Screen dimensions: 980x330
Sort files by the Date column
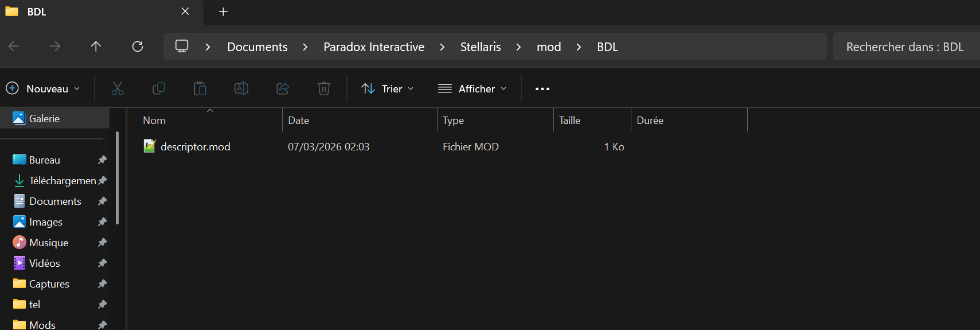(x=360, y=121)
